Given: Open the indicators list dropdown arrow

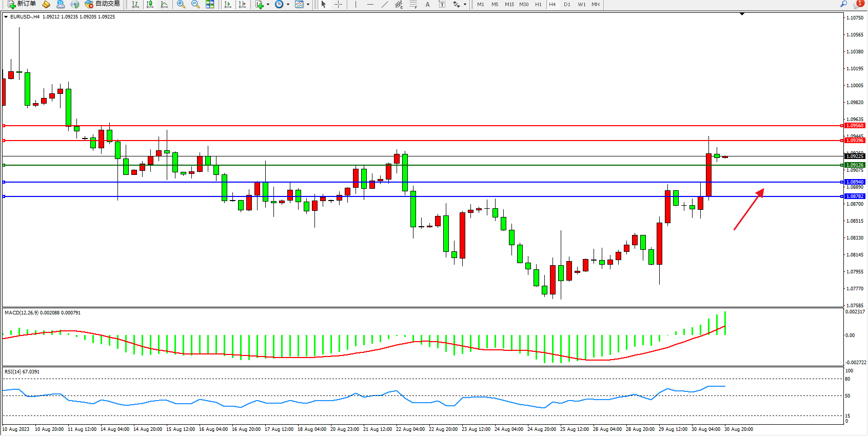Looking at the screenshot, I should tap(268, 5).
